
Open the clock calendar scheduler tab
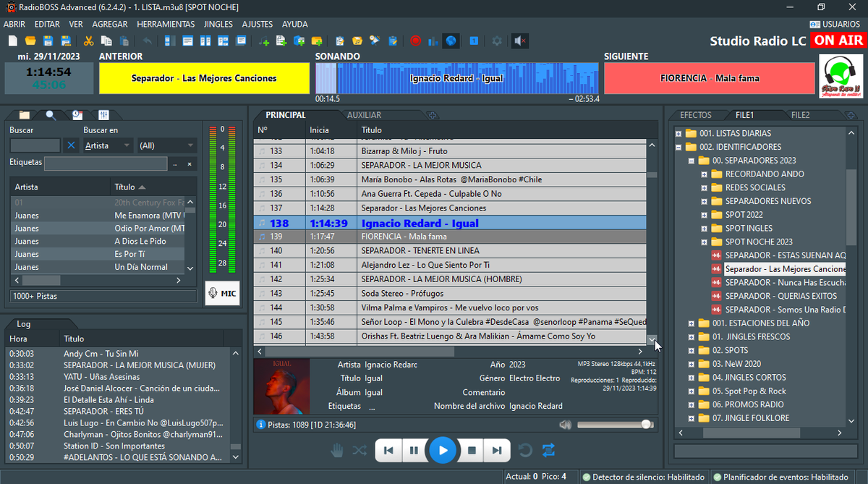pyautogui.click(x=77, y=115)
